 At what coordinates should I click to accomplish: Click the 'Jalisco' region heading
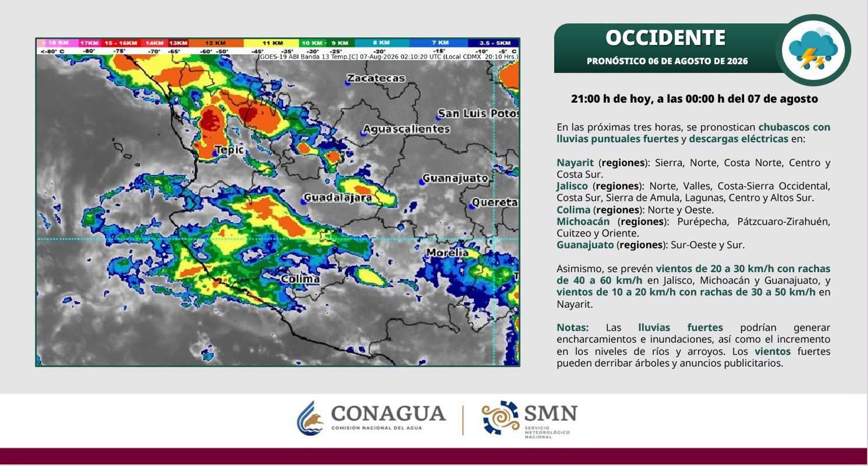point(572,186)
